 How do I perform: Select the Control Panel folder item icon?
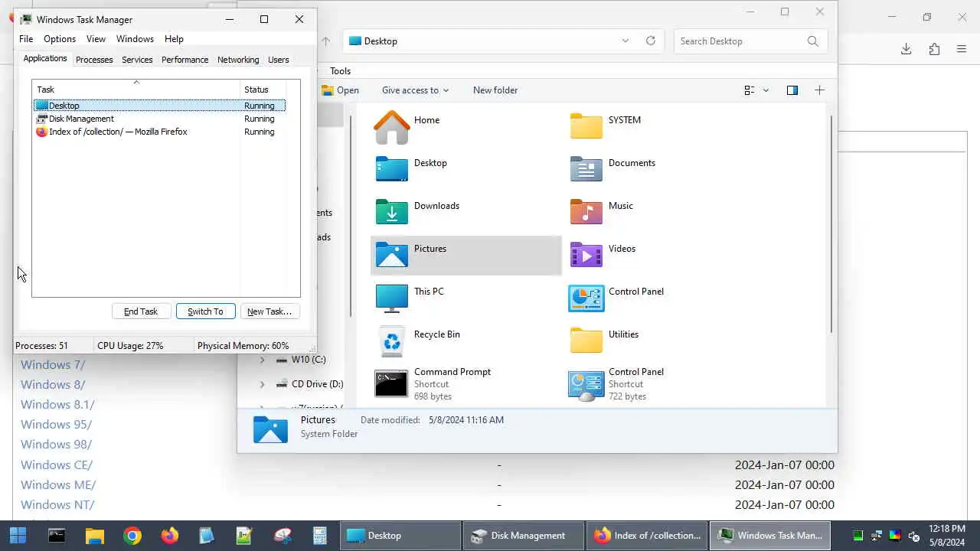click(x=586, y=298)
